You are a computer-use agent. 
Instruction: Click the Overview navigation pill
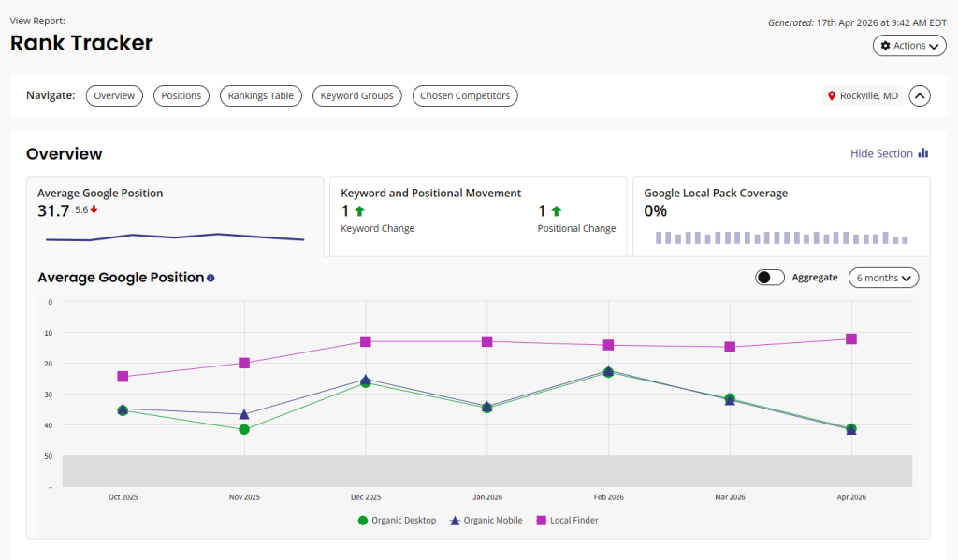[114, 96]
